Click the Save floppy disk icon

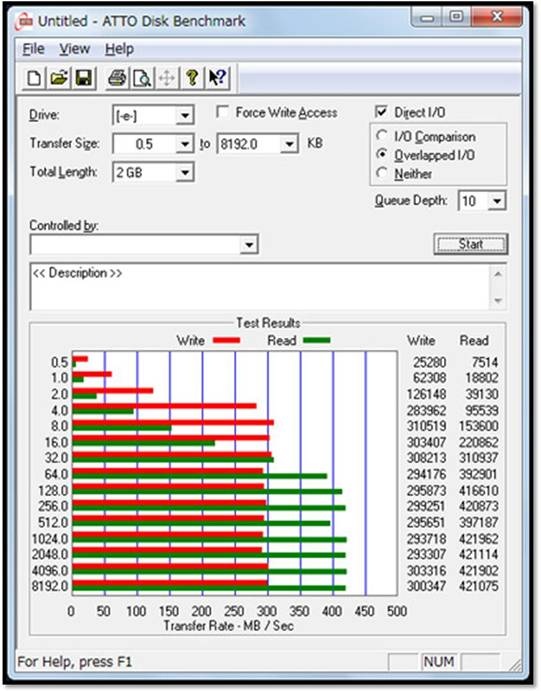(84, 78)
